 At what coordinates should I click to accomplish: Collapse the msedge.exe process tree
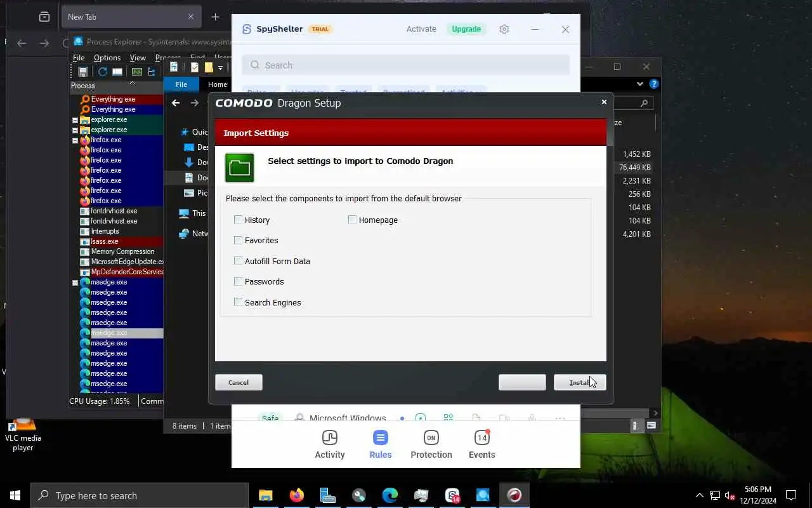pos(75,282)
